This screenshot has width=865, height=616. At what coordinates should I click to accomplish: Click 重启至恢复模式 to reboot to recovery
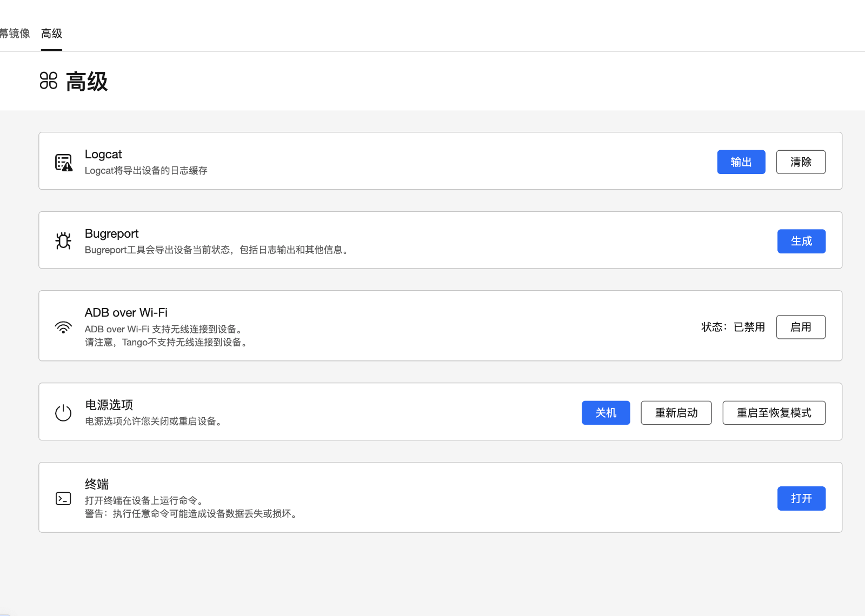[773, 413]
